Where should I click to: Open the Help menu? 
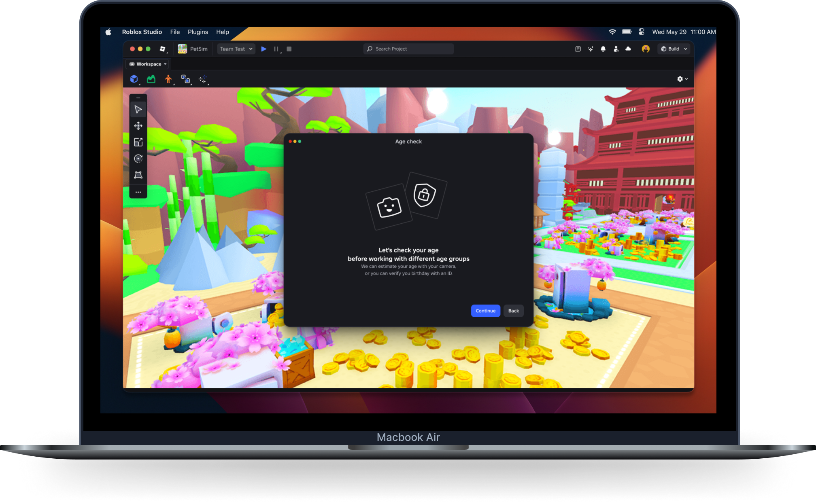coord(222,32)
